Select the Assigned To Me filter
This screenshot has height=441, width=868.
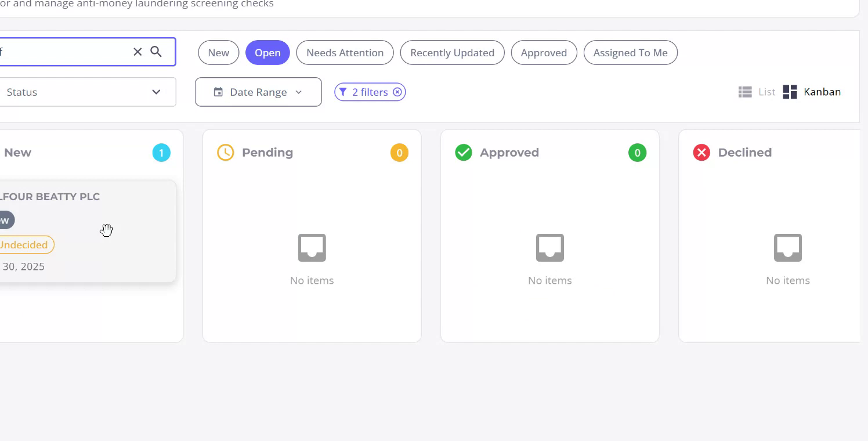[x=630, y=53]
